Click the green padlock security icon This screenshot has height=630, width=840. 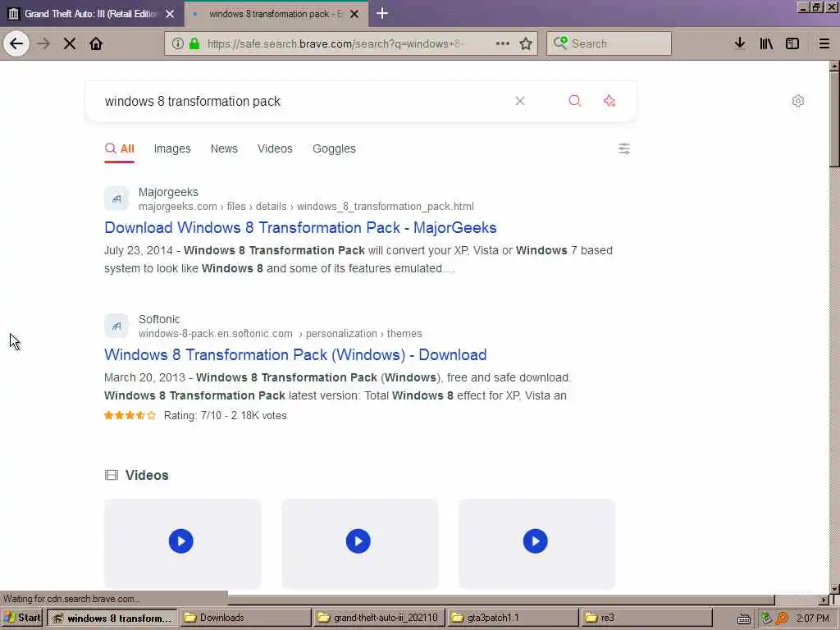pyautogui.click(x=194, y=43)
